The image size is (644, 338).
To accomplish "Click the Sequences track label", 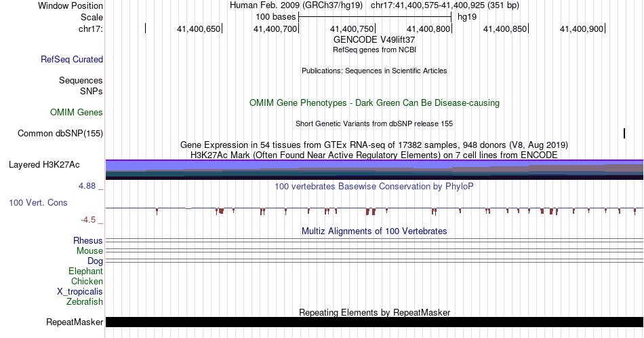I will [x=81, y=80].
